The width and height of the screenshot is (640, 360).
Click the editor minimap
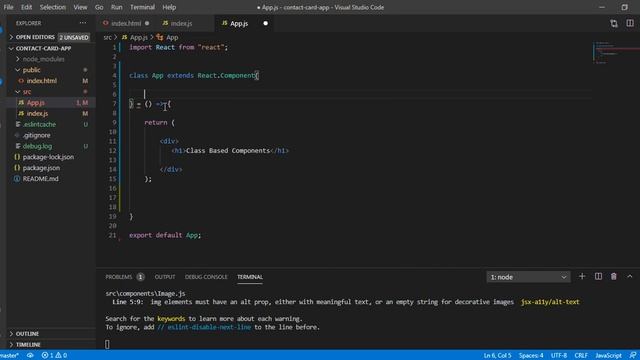[616, 52]
